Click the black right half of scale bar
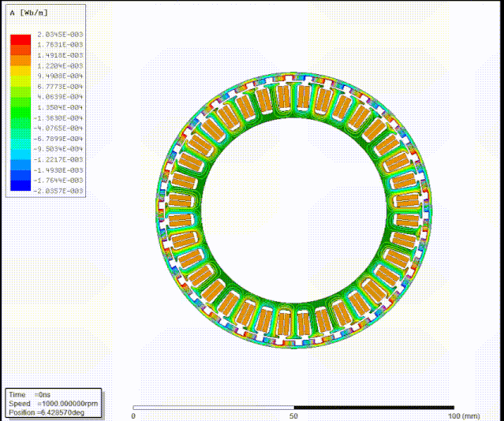Image resolution: width=504 pixels, height=421 pixels. 374,407
